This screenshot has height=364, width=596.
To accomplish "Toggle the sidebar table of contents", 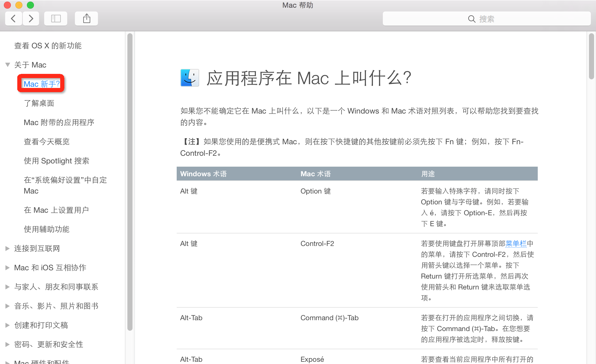I will point(56,19).
